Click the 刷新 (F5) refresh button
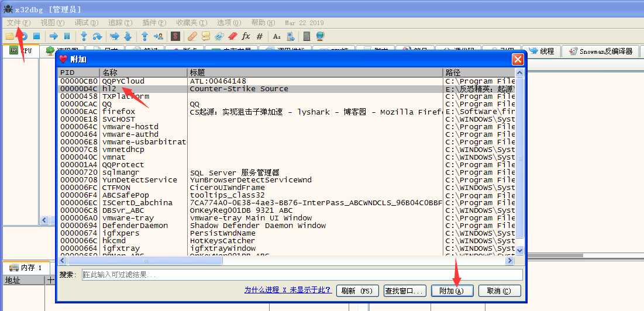Screen dimensions: 644x311 coord(357,291)
